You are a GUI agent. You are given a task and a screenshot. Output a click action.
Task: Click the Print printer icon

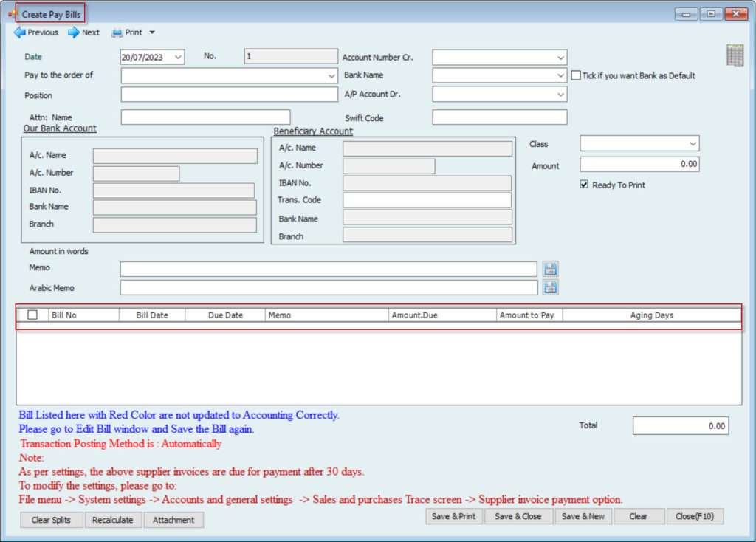click(117, 32)
